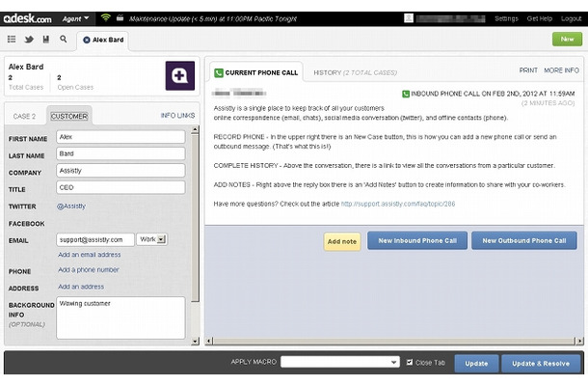
Task: Click the Update & Resolve button
Action: coord(541,364)
